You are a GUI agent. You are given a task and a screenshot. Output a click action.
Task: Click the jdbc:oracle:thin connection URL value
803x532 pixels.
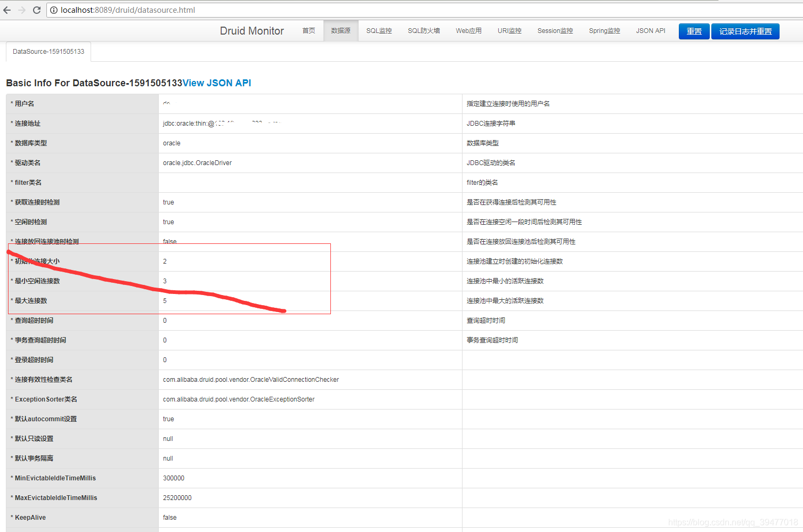coord(221,124)
